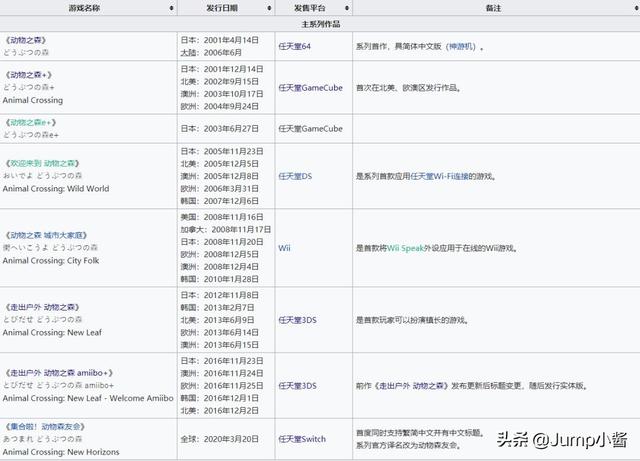The width and height of the screenshot is (640, 461).
Task: Follow 任天堂GameCube in the 动物之森+ row
Action: (310, 88)
